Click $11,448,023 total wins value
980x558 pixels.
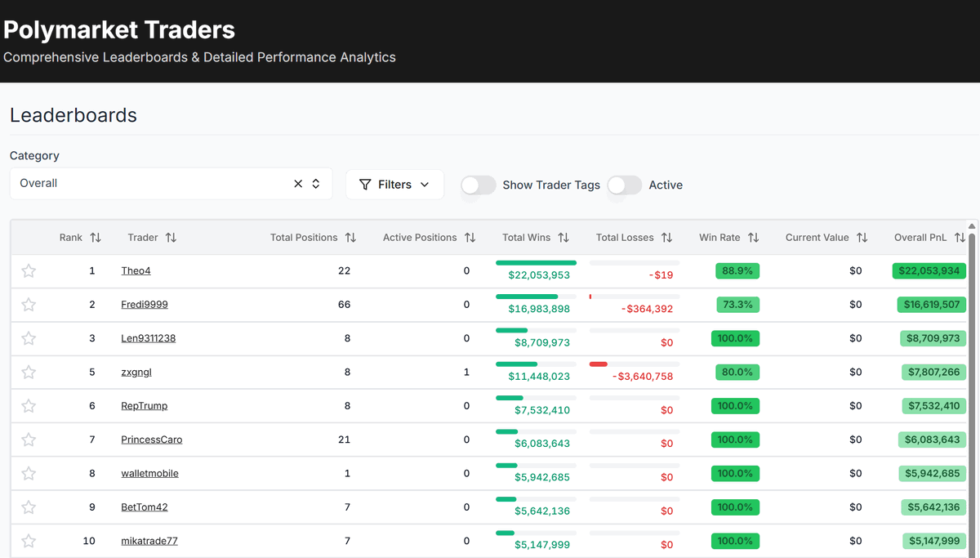pos(539,377)
